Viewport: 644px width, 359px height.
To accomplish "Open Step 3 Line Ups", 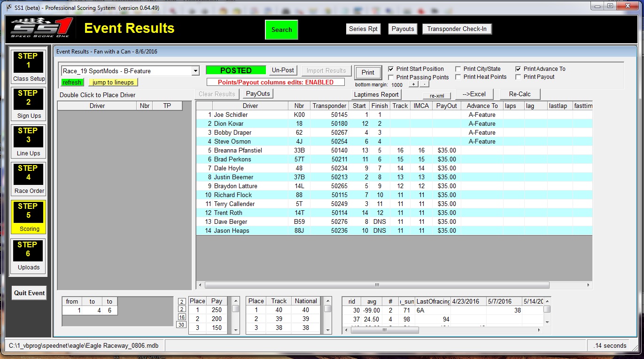I will pos(28,142).
